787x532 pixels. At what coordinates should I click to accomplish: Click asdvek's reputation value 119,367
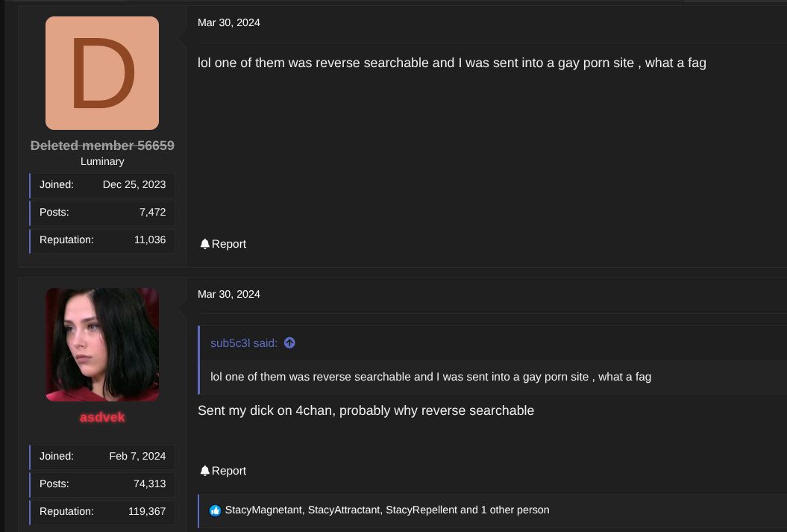(147, 511)
